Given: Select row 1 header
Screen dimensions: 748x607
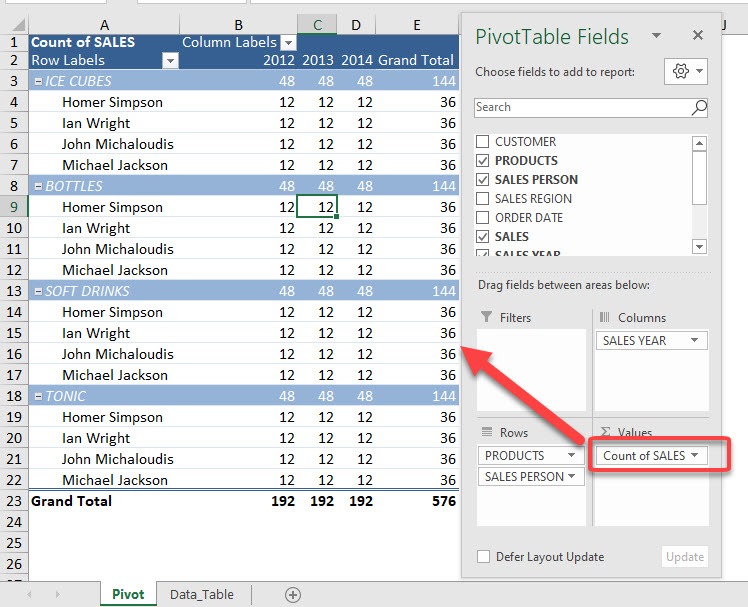Looking at the screenshot, I should 14,42.
